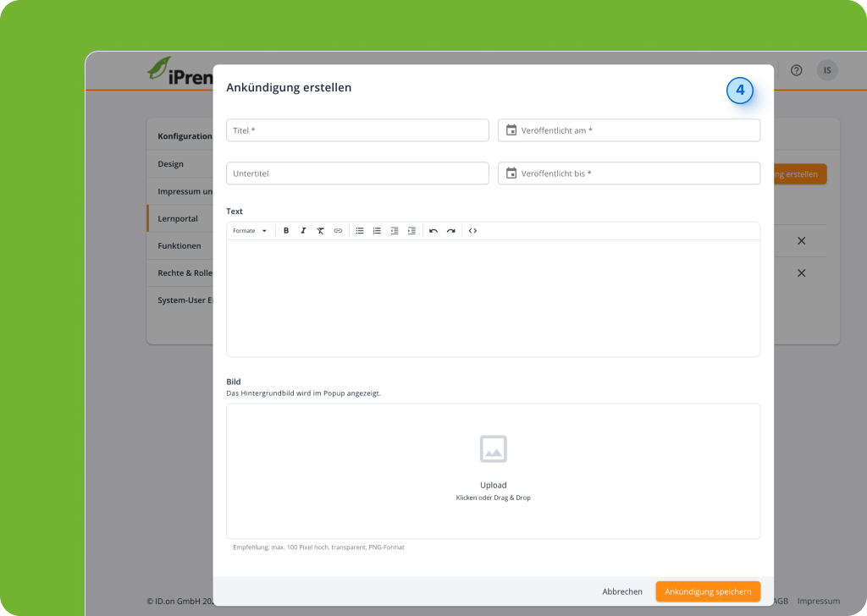This screenshot has width=867, height=616.
Task: Click the image Upload area
Action: [x=493, y=470]
